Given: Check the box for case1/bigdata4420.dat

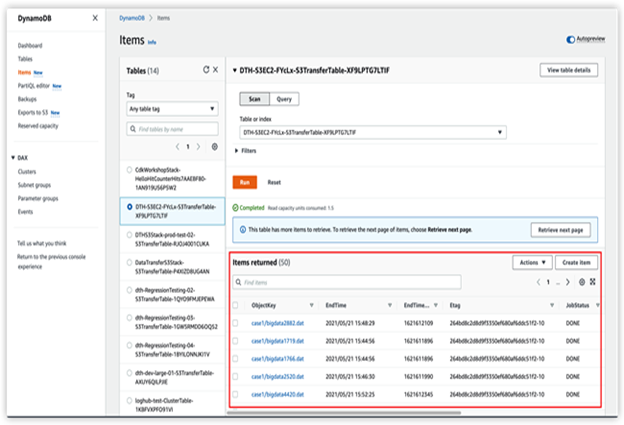Looking at the screenshot, I should tap(235, 394).
